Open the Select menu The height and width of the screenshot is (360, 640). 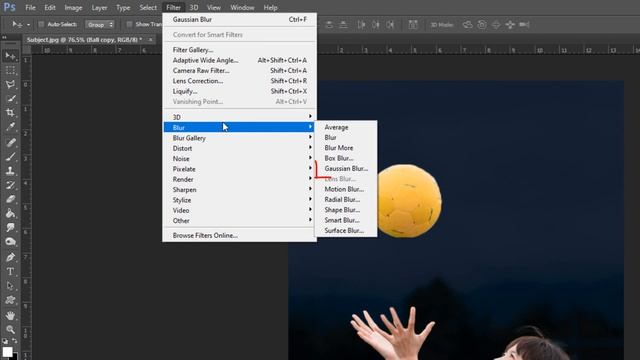pyautogui.click(x=148, y=7)
